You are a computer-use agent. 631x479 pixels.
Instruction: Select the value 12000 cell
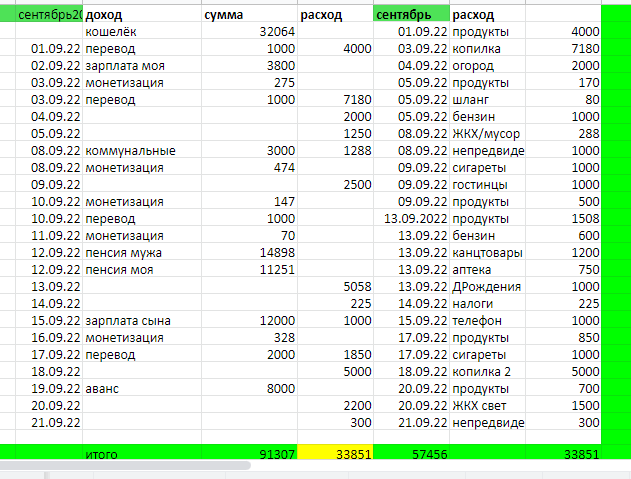pos(249,321)
